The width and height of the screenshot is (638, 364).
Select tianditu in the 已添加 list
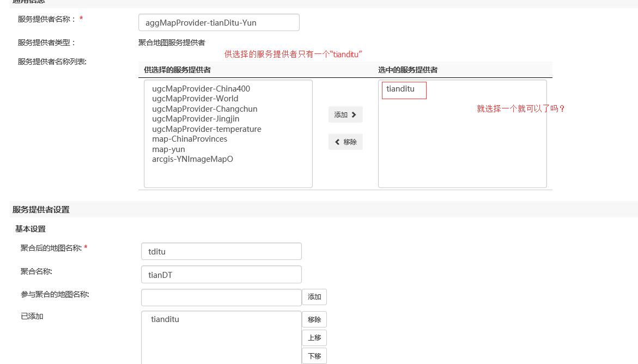click(165, 319)
